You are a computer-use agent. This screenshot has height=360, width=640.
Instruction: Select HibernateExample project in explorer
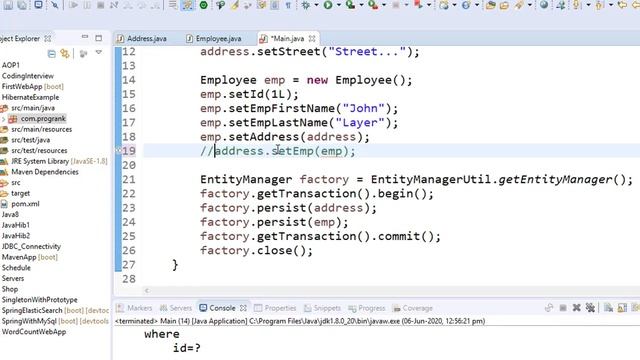[30, 97]
